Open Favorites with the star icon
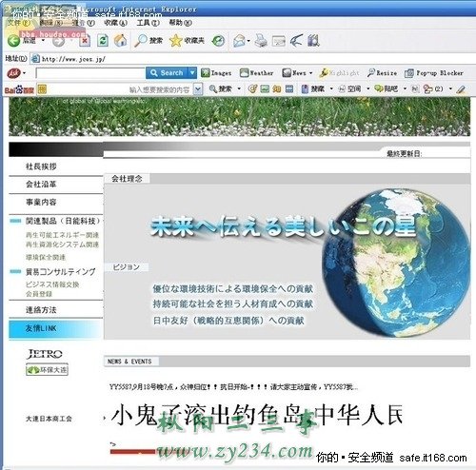The image size is (476, 470). tap(175, 41)
